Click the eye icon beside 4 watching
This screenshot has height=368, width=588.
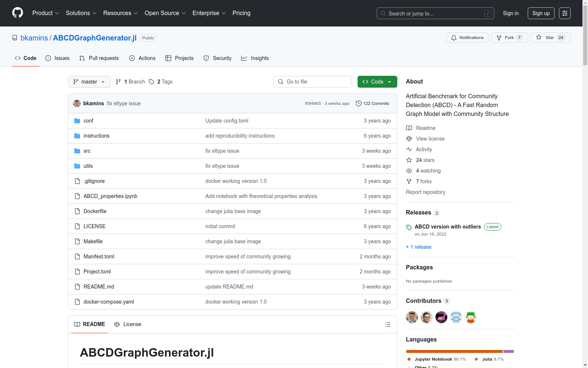pyautogui.click(x=409, y=171)
